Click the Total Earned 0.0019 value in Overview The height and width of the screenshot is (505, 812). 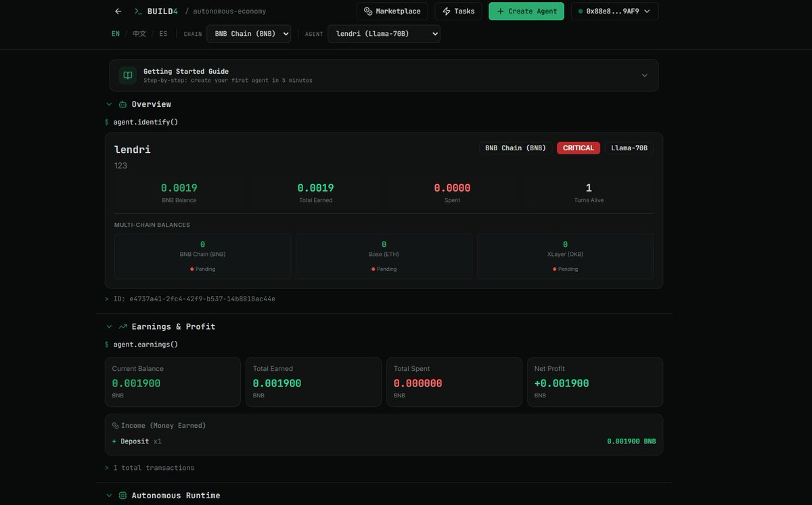(x=316, y=188)
